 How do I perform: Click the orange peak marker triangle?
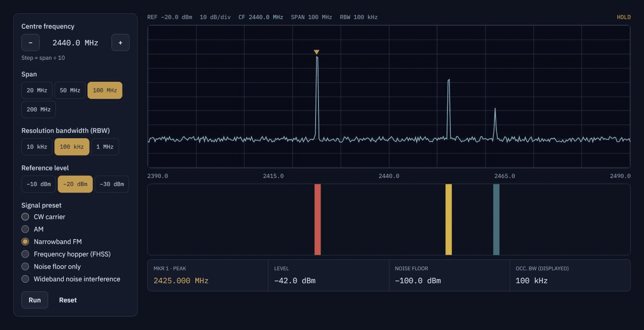point(316,52)
